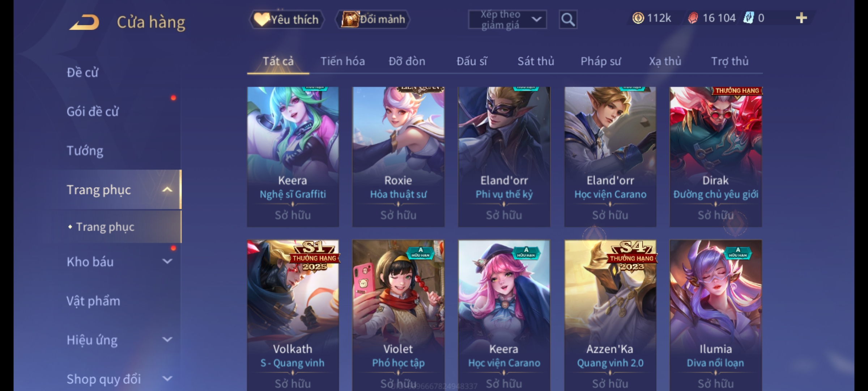Screen dimensions: 868x391
Task: Expand the Kho báu sidebar section
Action: pos(167,261)
